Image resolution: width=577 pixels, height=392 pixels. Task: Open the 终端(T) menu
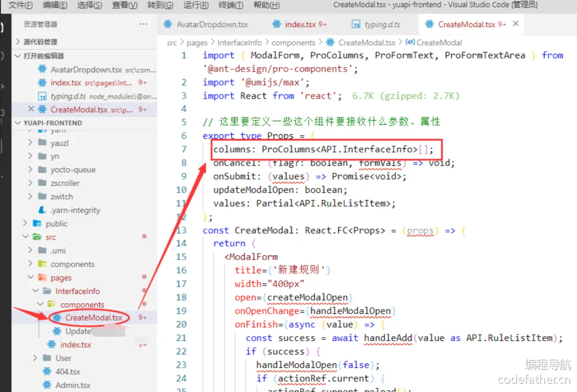point(231,5)
